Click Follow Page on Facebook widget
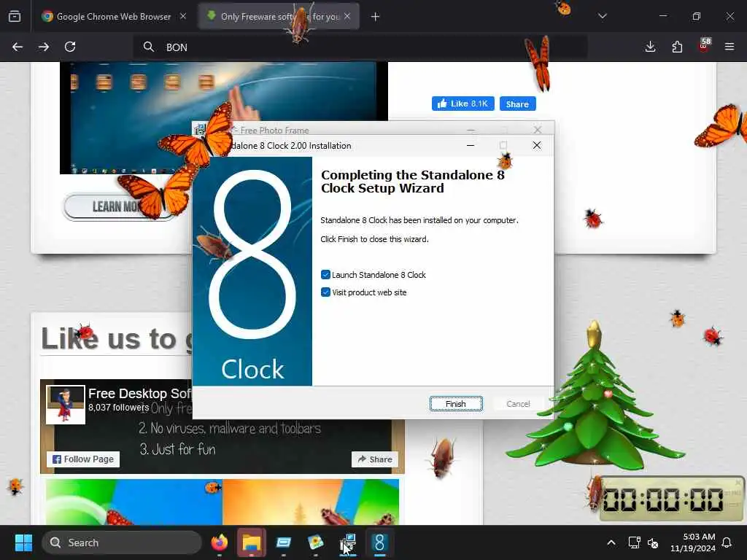The image size is (747, 560). [83, 459]
